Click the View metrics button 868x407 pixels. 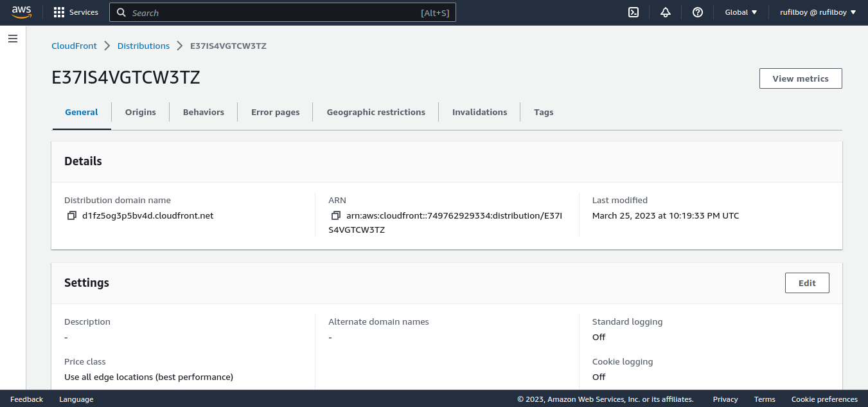click(801, 78)
